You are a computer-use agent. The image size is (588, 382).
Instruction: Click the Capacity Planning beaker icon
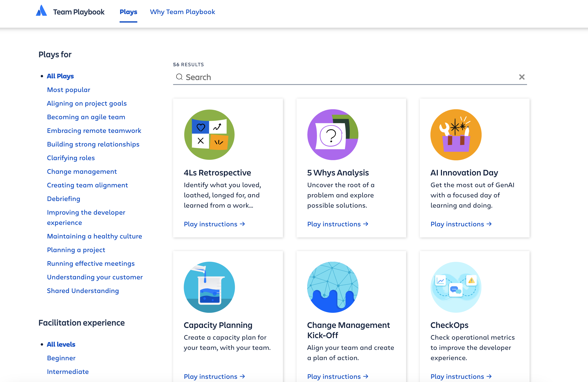coord(209,287)
